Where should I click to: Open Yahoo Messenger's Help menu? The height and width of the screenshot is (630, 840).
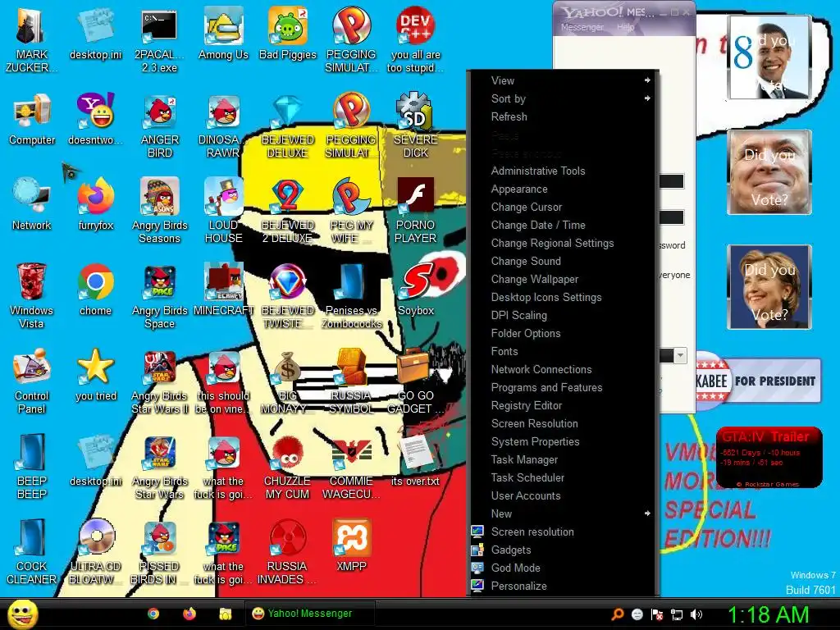[625, 27]
